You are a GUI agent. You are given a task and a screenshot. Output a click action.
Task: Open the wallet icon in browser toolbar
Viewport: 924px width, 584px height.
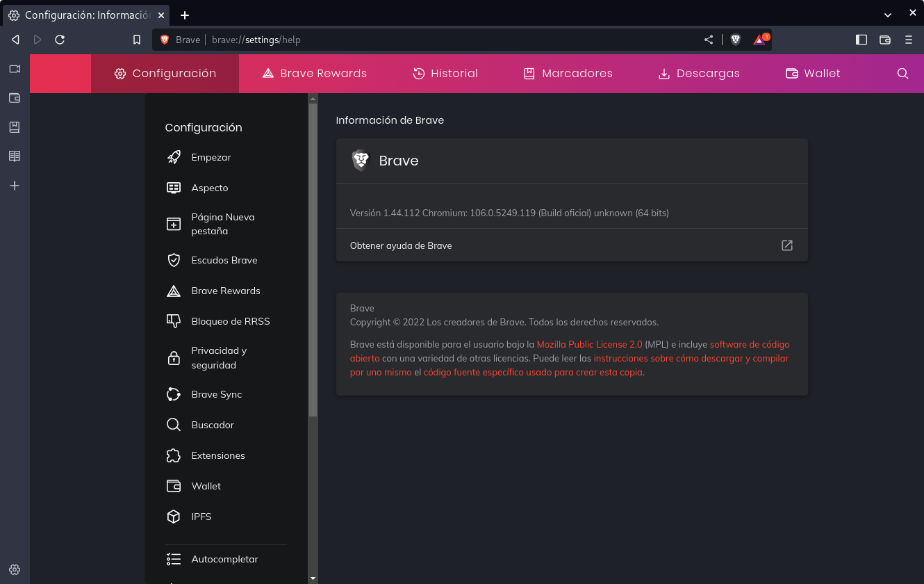click(x=885, y=40)
